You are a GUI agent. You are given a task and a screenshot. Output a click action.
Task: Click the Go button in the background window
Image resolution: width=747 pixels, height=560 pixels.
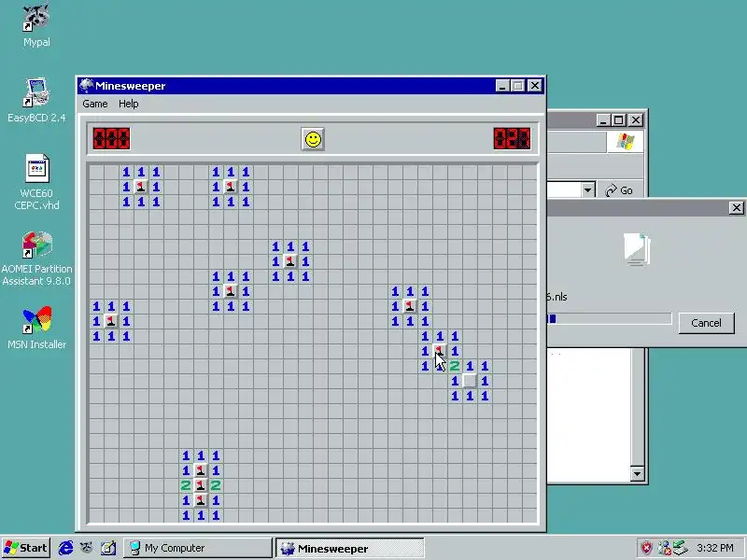click(x=619, y=190)
